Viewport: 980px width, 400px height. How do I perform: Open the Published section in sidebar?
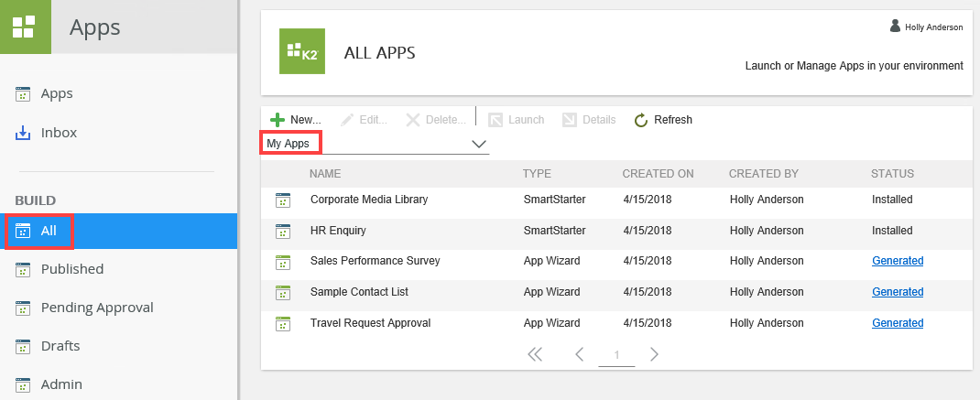[71, 269]
